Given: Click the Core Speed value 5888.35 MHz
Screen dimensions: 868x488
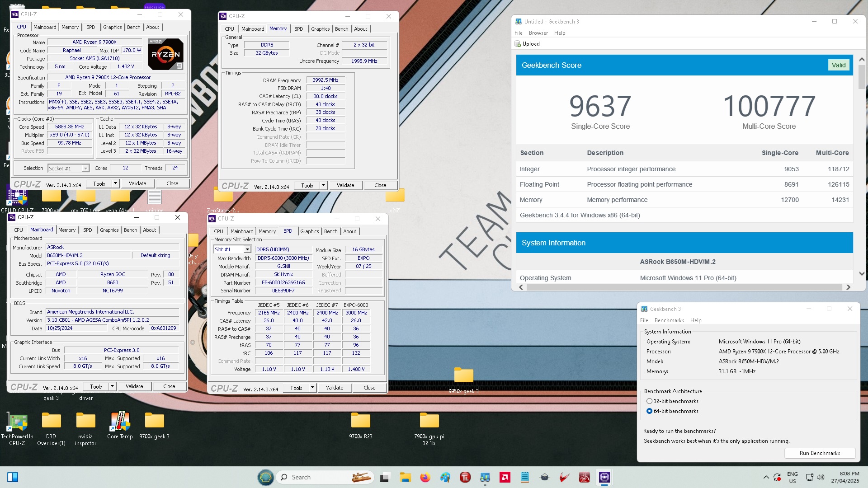Looking at the screenshot, I should pos(70,127).
